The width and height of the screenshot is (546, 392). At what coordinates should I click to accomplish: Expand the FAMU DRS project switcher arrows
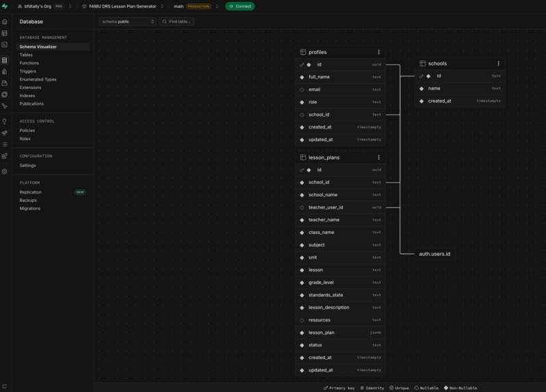(162, 6)
